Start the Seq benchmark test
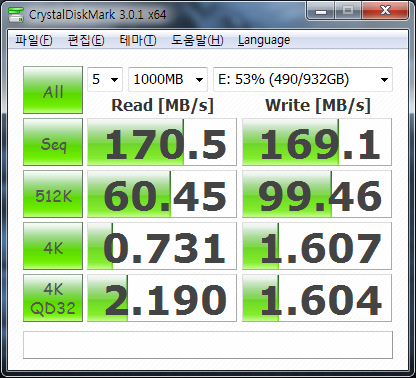This screenshot has width=416, height=378. point(53,142)
